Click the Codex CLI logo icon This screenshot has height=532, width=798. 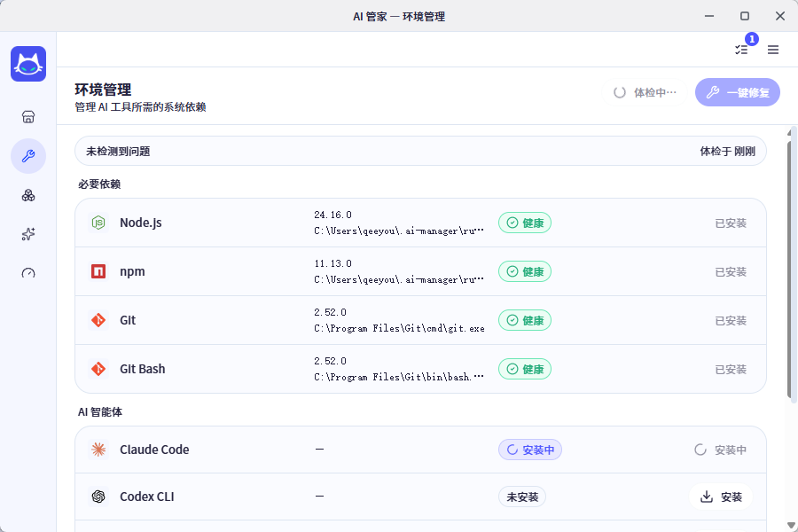pyautogui.click(x=98, y=497)
